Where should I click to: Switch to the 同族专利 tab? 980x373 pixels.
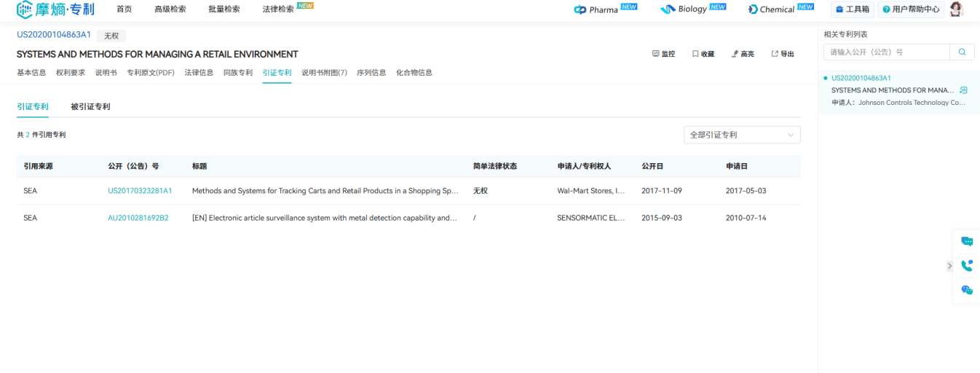pos(238,73)
